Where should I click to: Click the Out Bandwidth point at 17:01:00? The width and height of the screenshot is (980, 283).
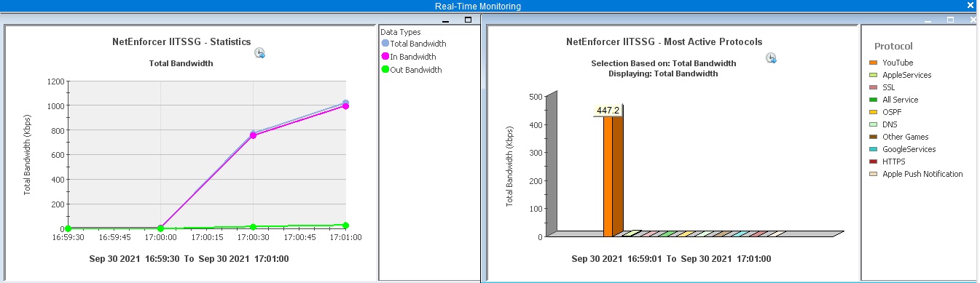345,226
